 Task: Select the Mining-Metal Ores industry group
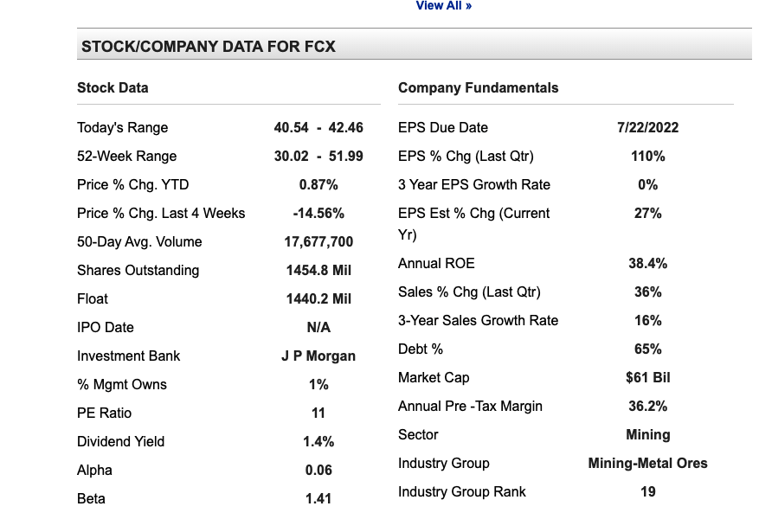click(x=647, y=464)
